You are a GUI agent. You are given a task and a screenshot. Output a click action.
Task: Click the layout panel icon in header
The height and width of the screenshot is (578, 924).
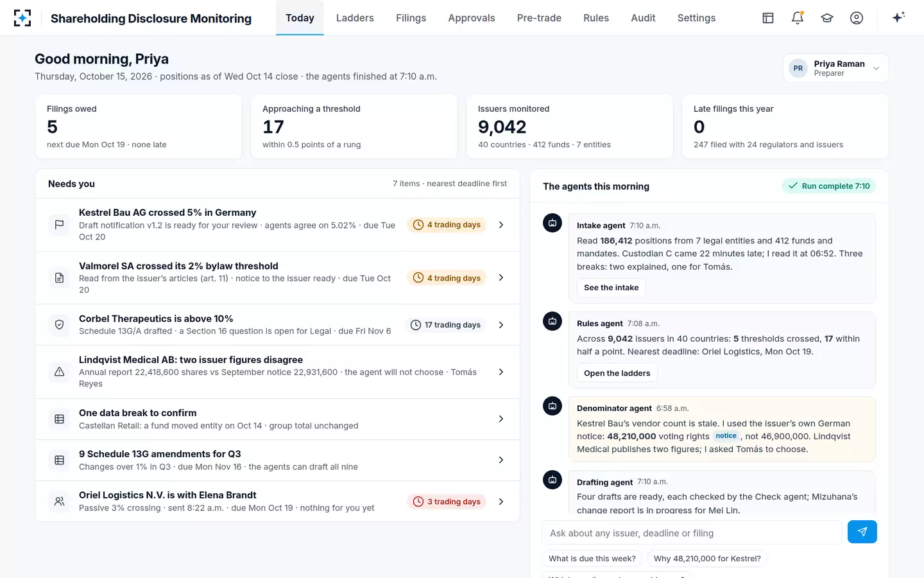[768, 18]
